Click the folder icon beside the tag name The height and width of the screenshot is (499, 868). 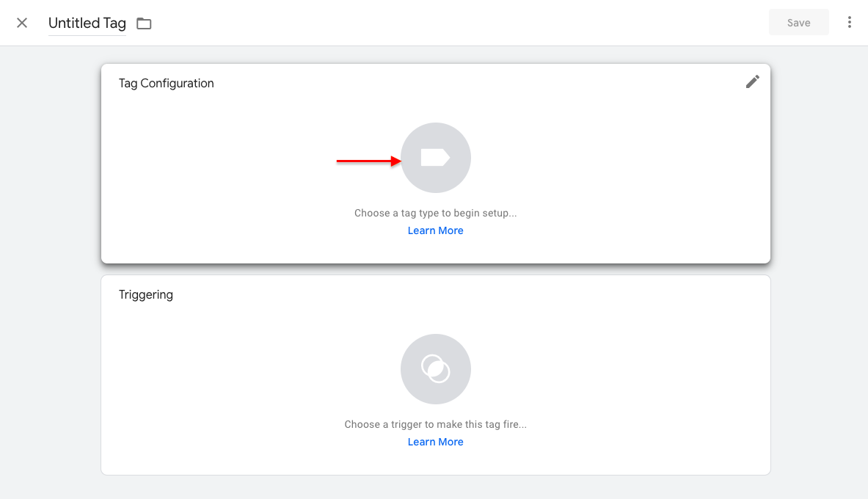click(x=143, y=23)
